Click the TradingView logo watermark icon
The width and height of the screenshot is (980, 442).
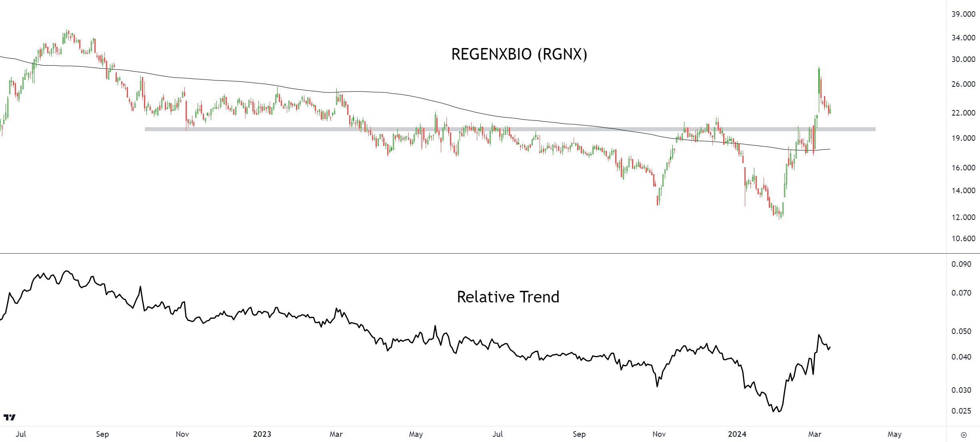pyautogui.click(x=10, y=417)
